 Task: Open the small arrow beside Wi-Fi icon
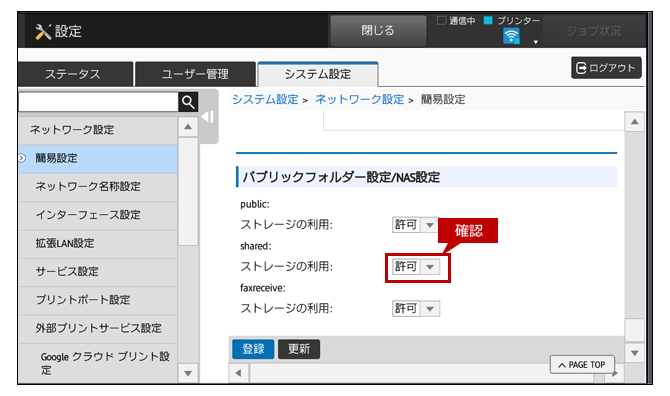[535, 42]
